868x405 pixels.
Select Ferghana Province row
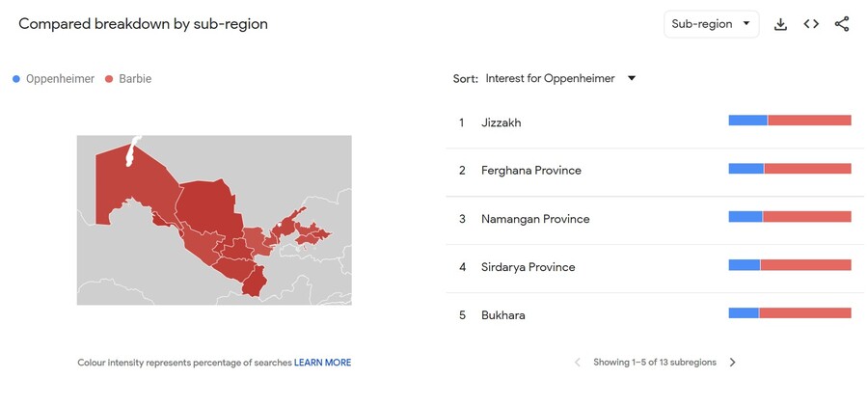click(654, 171)
